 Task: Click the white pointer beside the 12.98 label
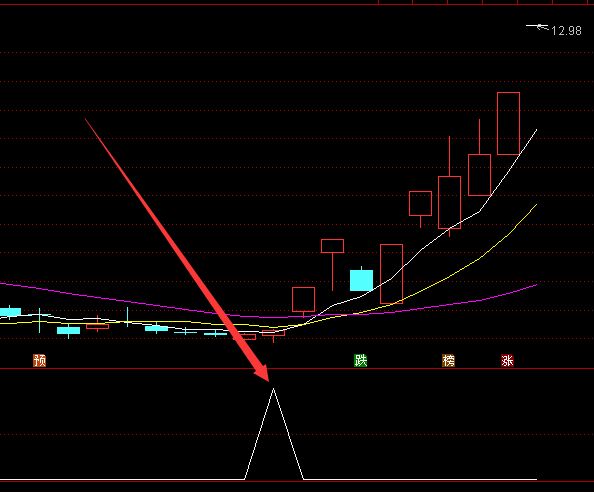(538, 27)
